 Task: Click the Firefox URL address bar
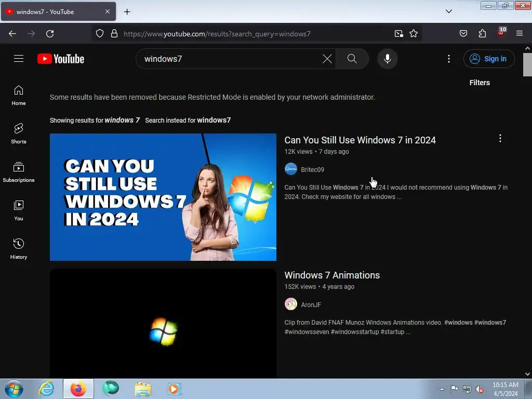pos(256,34)
